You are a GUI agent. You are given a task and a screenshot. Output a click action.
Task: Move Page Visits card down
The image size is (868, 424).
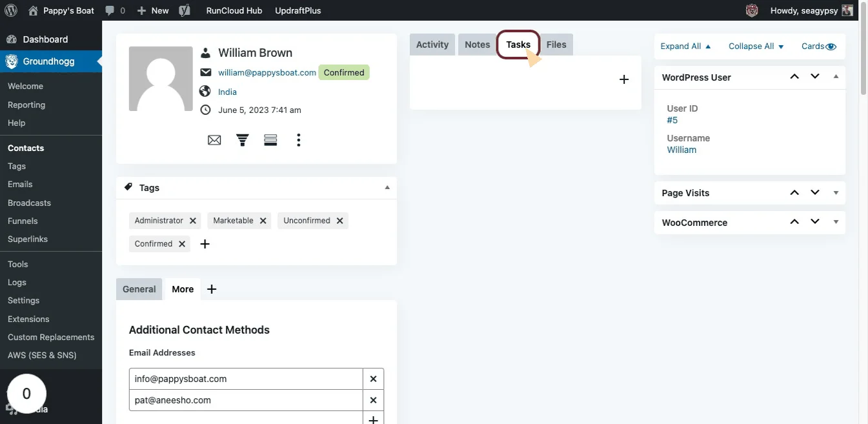[x=815, y=192]
